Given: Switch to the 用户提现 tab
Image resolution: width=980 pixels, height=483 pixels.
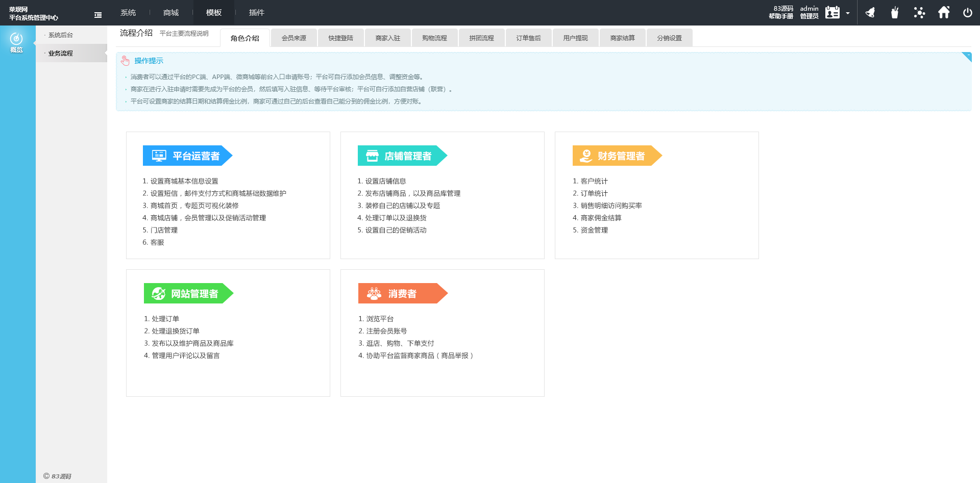Looking at the screenshot, I should 576,38.
